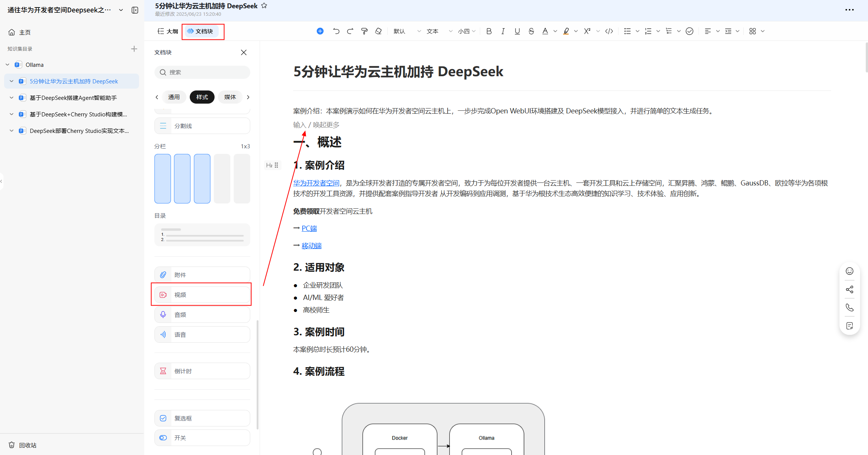Insert 倒计时 countdown block
The height and width of the screenshot is (455, 868).
pos(202,371)
